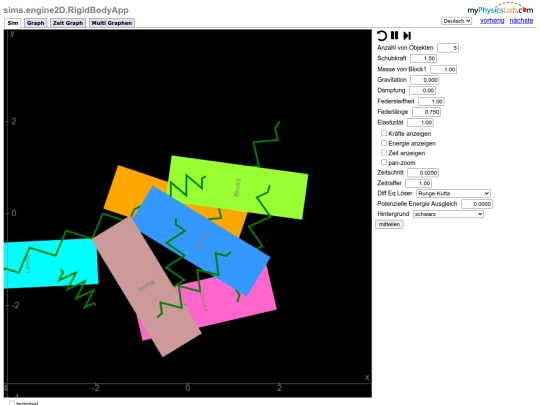
Task: Open the Diff Eq Löser dropdown
Action: [453, 194]
